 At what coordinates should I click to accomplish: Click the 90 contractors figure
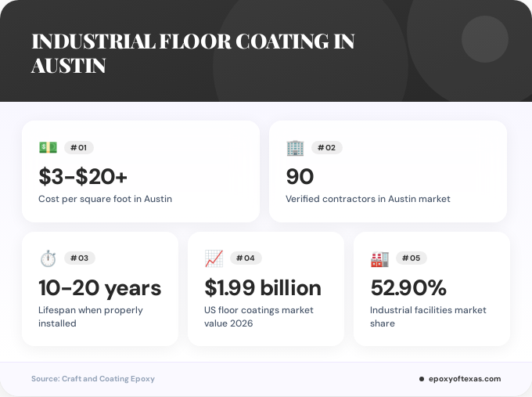pos(300,177)
